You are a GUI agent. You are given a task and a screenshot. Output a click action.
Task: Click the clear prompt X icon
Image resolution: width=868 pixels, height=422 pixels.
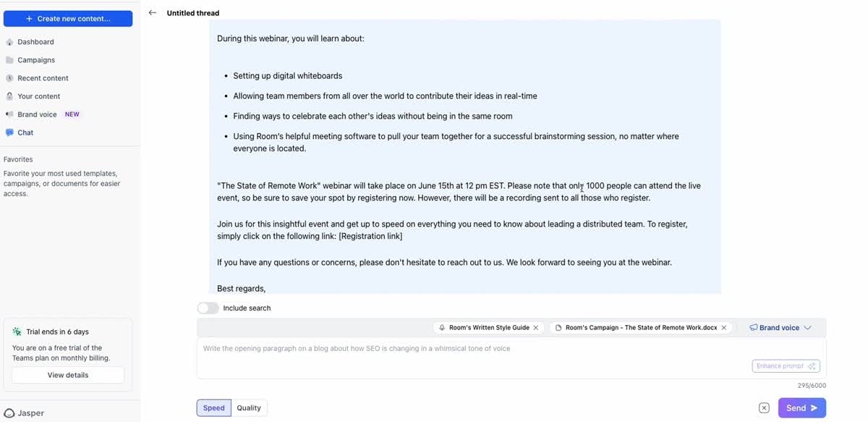pos(764,408)
